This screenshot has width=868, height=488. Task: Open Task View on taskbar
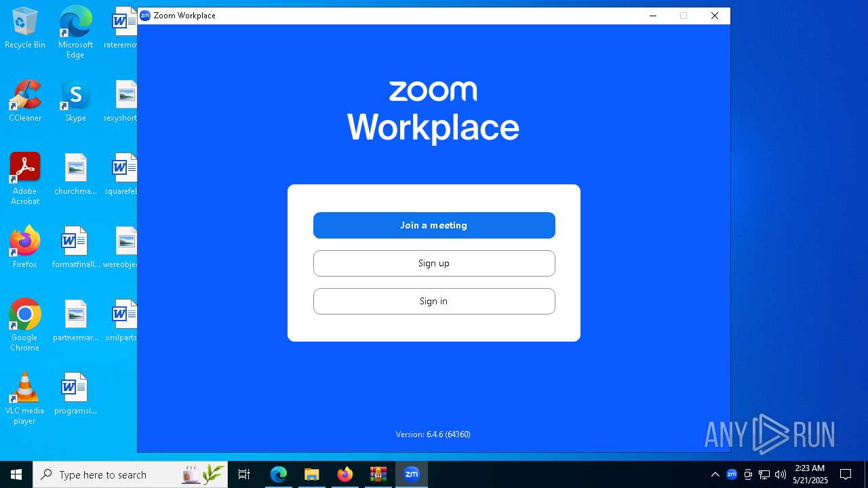click(244, 474)
